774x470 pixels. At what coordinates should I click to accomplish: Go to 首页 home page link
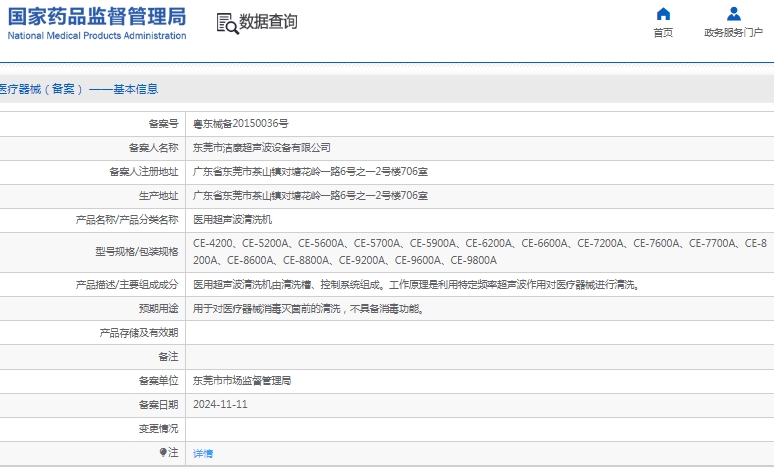click(x=663, y=33)
